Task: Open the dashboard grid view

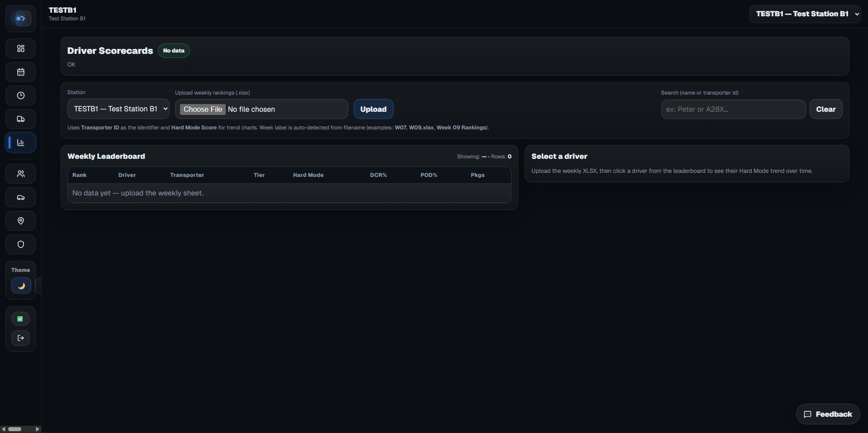Action: [20, 48]
